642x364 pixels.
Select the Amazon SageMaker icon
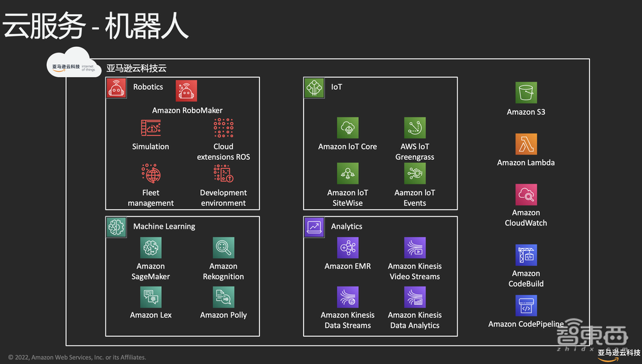pos(151,248)
